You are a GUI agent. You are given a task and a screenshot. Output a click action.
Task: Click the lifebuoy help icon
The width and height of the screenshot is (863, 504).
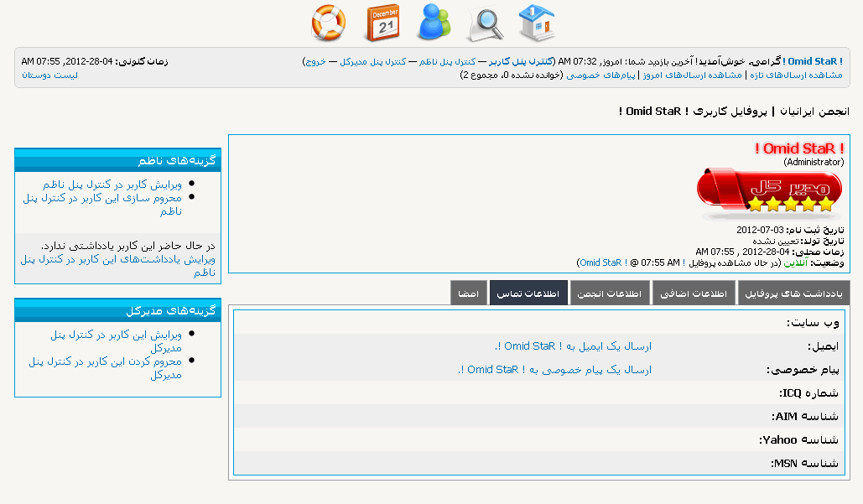(x=328, y=23)
